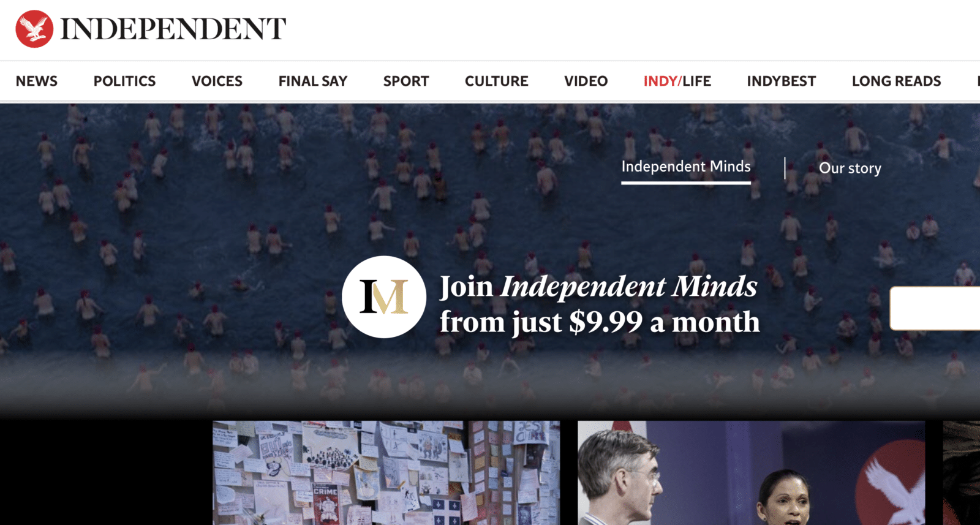This screenshot has height=525, width=980.
Task: Select LONG READS in the nav bar
Action: (897, 81)
